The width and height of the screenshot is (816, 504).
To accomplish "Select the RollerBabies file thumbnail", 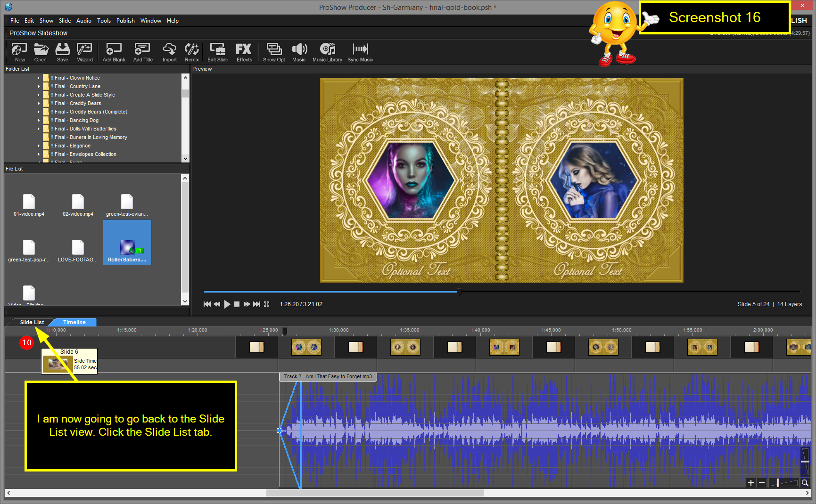I will coord(127,242).
